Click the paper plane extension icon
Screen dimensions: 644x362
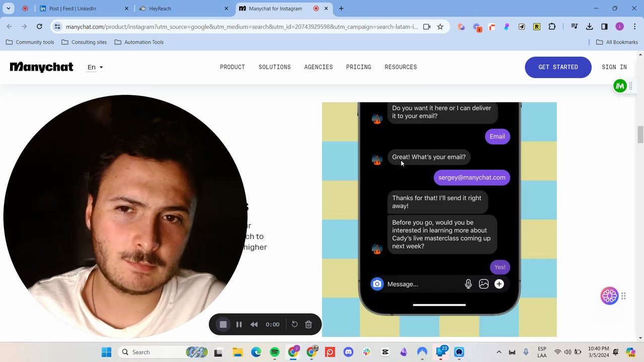coord(522,27)
